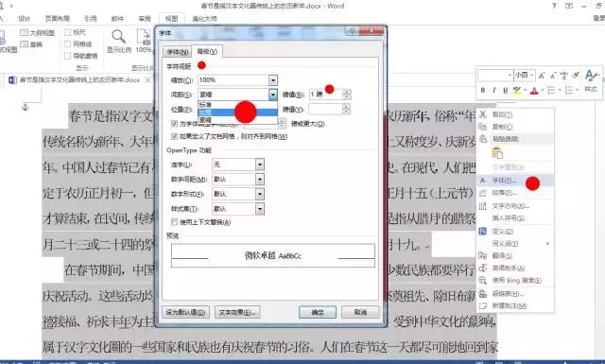The height and width of the screenshot is (364, 605).
Task: Toggle snap to document grid checkbox 对齐到网格(W)
Action: click(x=174, y=136)
